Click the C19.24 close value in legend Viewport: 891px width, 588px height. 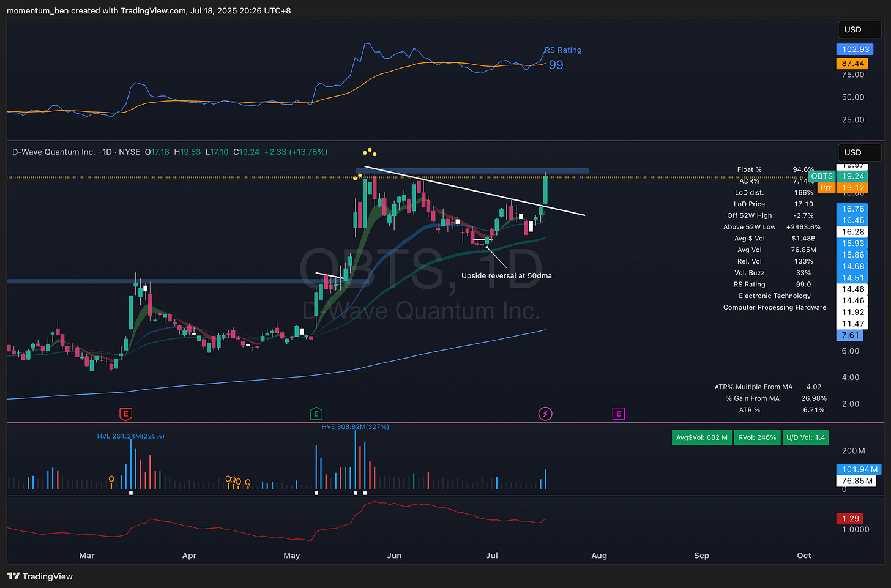[x=247, y=152]
